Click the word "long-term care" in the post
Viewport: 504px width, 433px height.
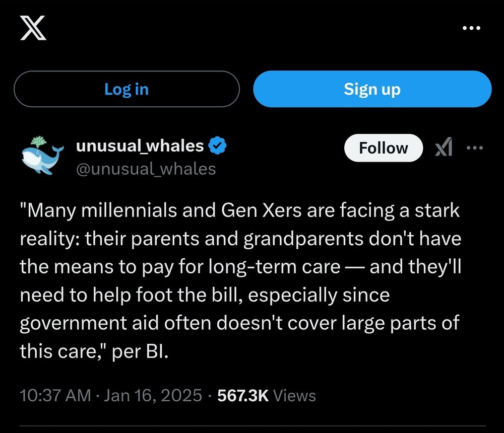pos(283,266)
